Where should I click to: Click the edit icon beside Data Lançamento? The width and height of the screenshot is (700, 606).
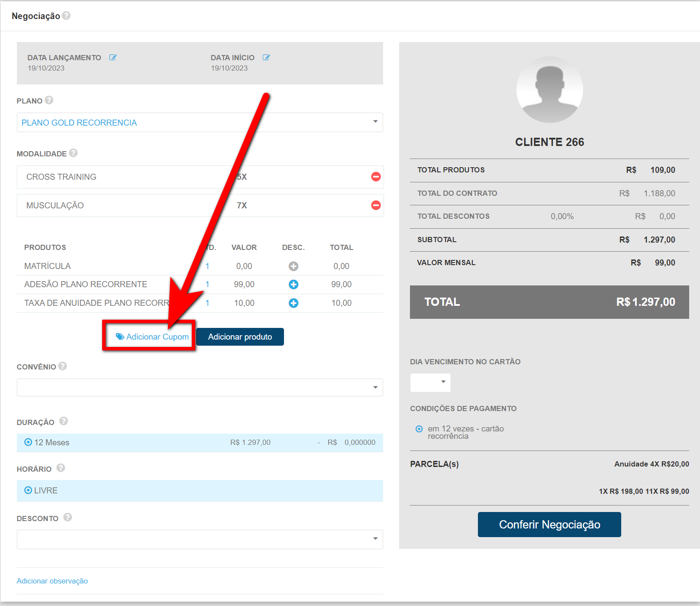113,58
